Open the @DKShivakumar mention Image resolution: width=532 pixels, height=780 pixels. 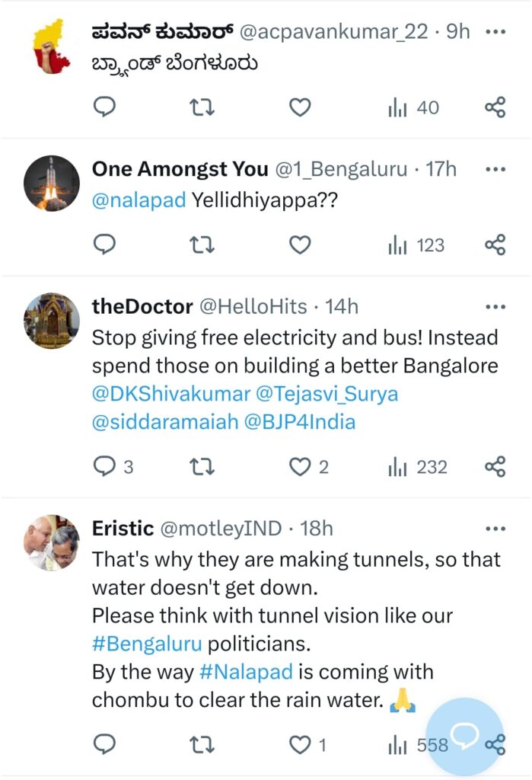click(x=170, y=394)
